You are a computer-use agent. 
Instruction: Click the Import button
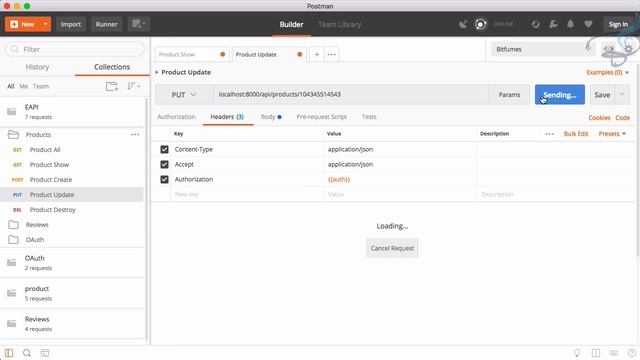pos(71,24)
